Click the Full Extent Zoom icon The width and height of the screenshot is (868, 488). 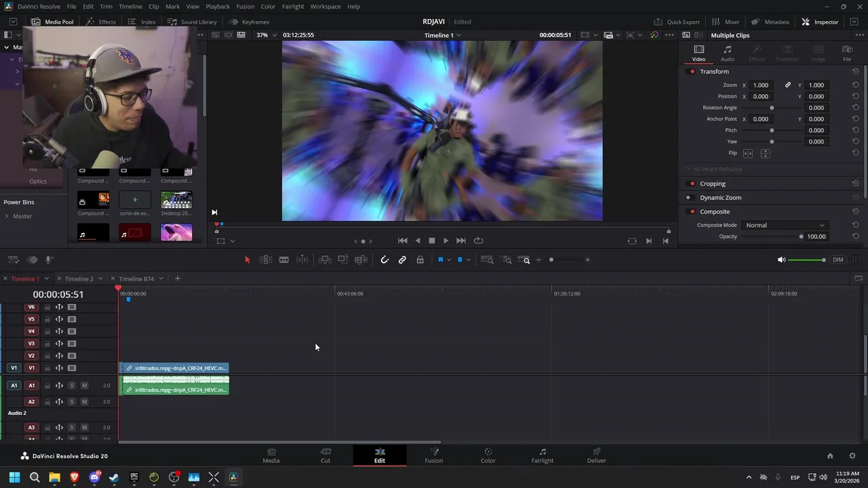coord(487,260)
